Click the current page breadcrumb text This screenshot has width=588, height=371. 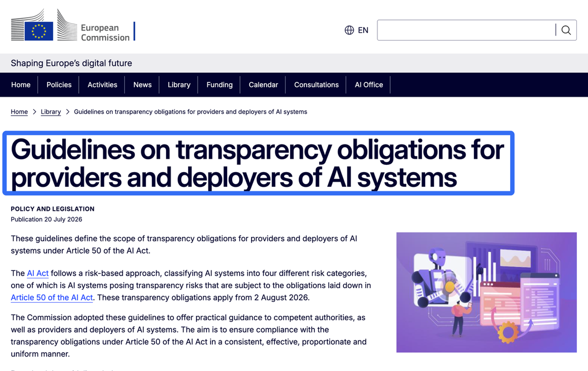click(190, 112)
